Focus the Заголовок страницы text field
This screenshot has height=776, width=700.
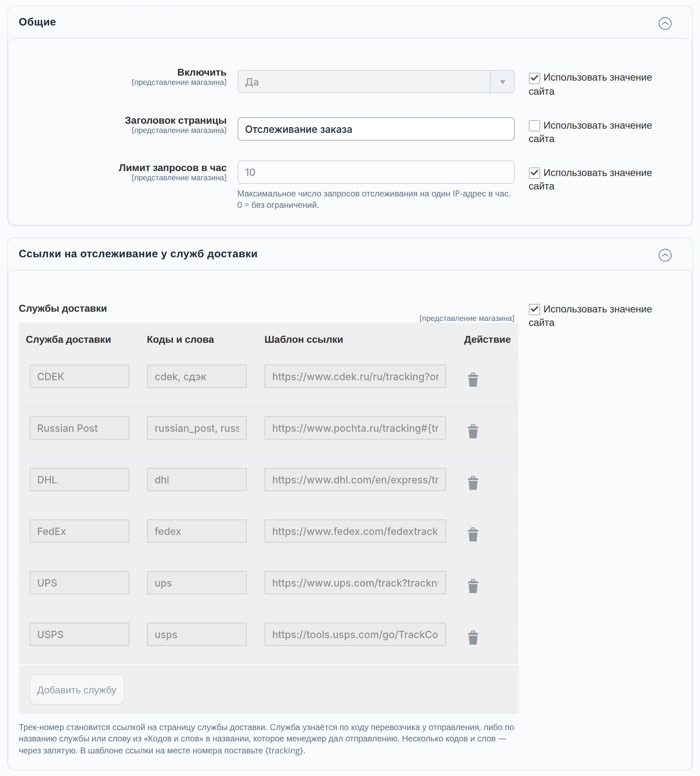(376, 129)
